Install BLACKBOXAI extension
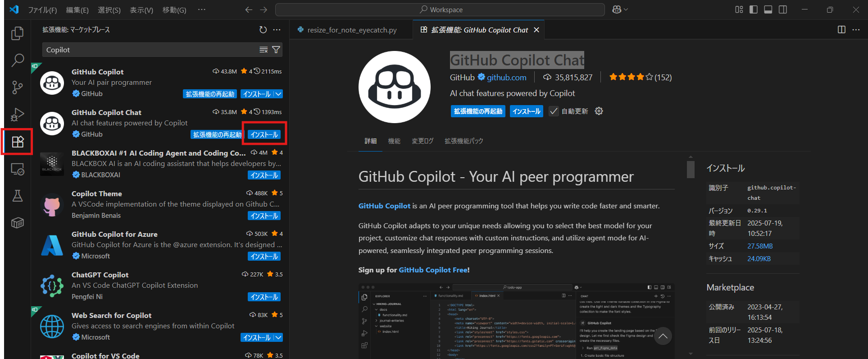 (x=264, y=175)
